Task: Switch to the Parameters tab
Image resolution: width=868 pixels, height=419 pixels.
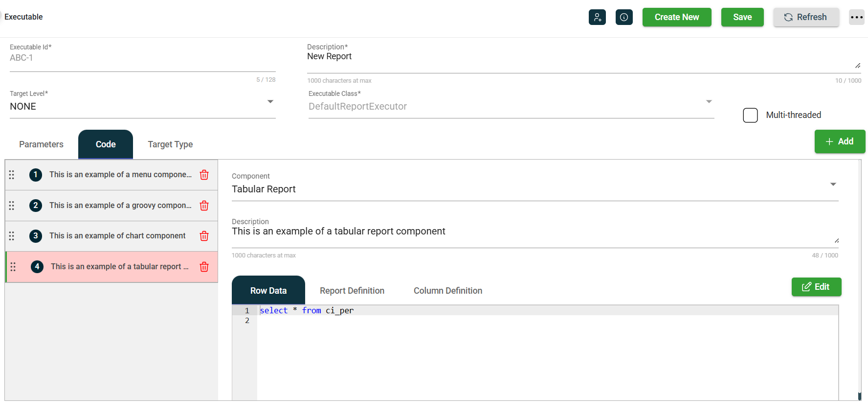Action: (x=41, y=144)
